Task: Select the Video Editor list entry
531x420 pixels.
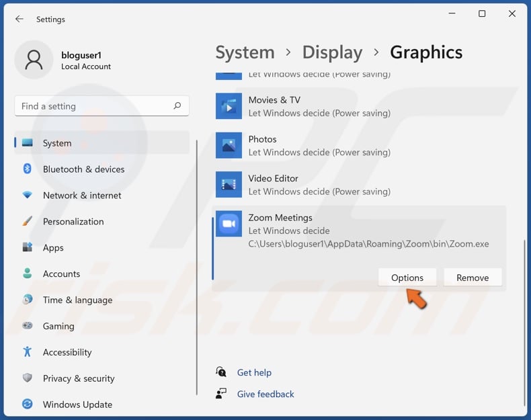Action: tap(359, 185)
